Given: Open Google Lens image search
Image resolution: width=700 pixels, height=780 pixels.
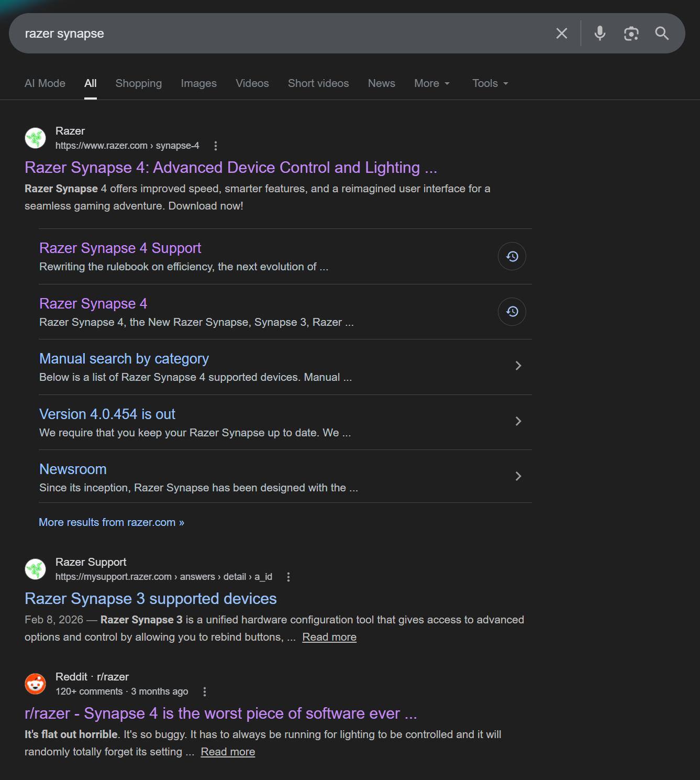Looking at the screenshot, I should pos(631,33).
